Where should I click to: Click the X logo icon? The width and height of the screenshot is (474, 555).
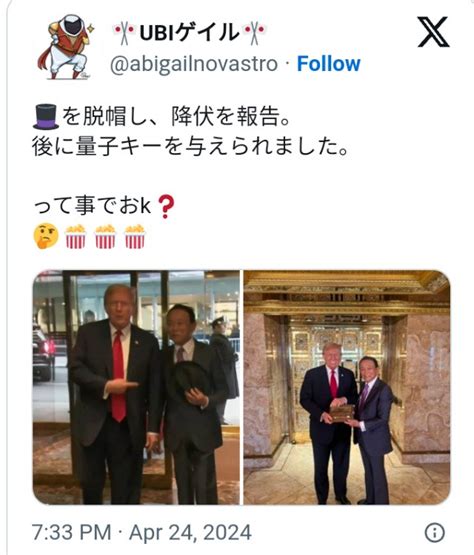pos(433,32)
